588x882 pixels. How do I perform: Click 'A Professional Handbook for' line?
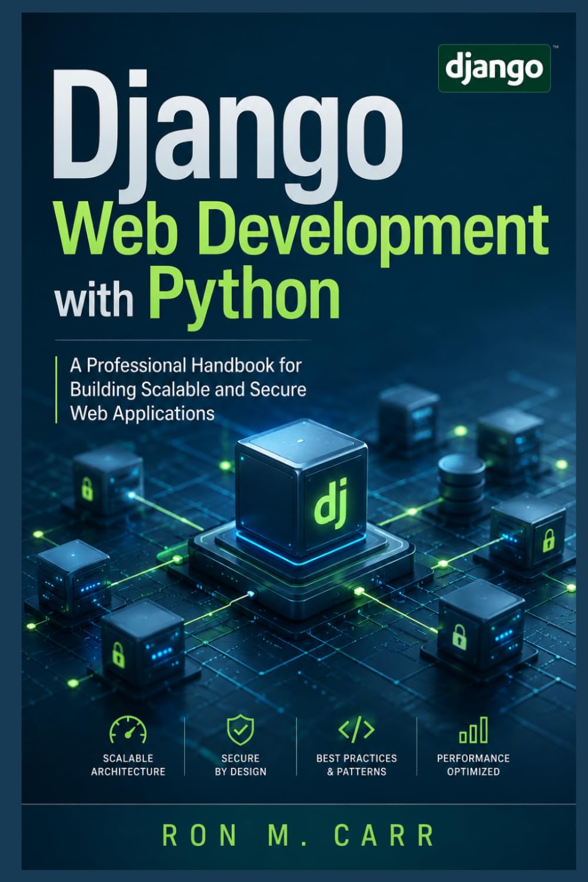186,365
